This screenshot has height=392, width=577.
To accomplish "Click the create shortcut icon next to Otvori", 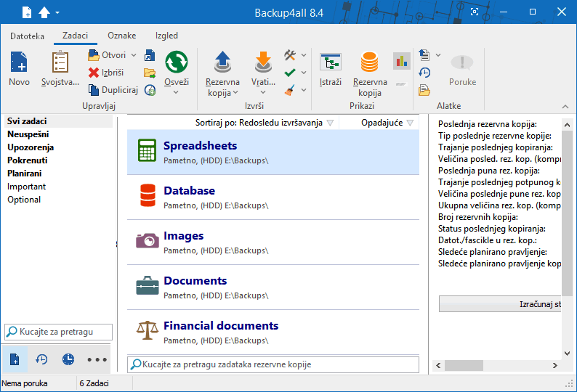I will [x=150, y=55].
